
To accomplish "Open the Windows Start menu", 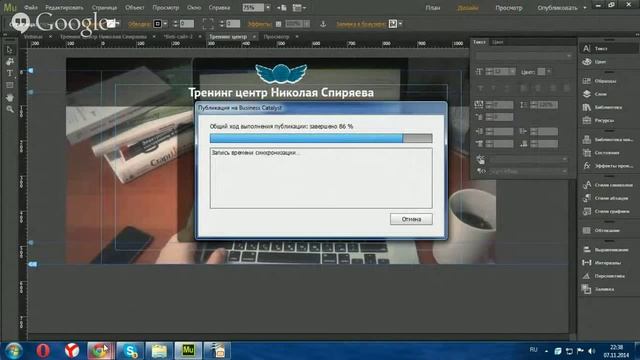I will click(13, 351).
